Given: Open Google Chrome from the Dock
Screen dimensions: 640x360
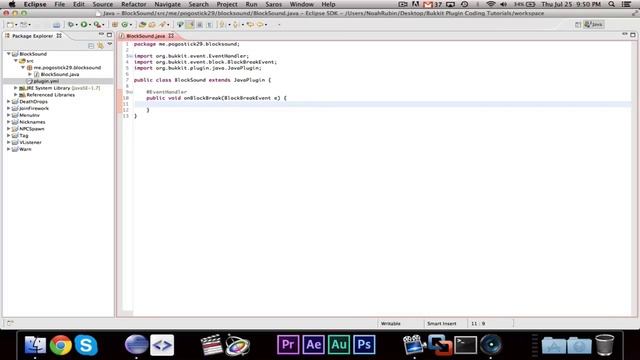Looking at the screenshot, I should 61,345.
